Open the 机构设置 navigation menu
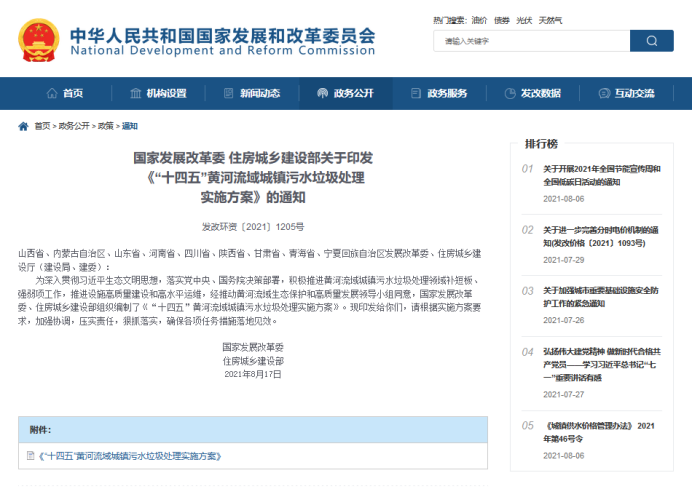The height and width of the screenshot is (490, 692). pyautogui.click(x=158, y=93)
